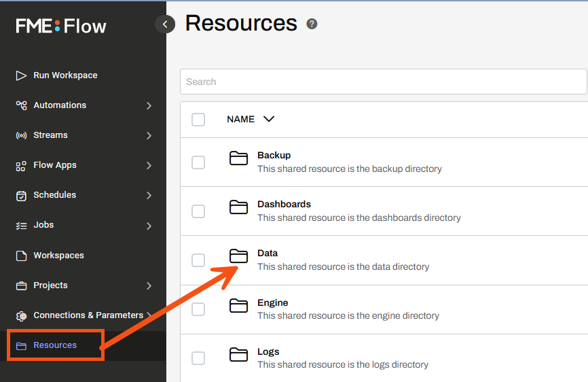
Task: Click the Streams broadcast icon
Action: point(21,135)
